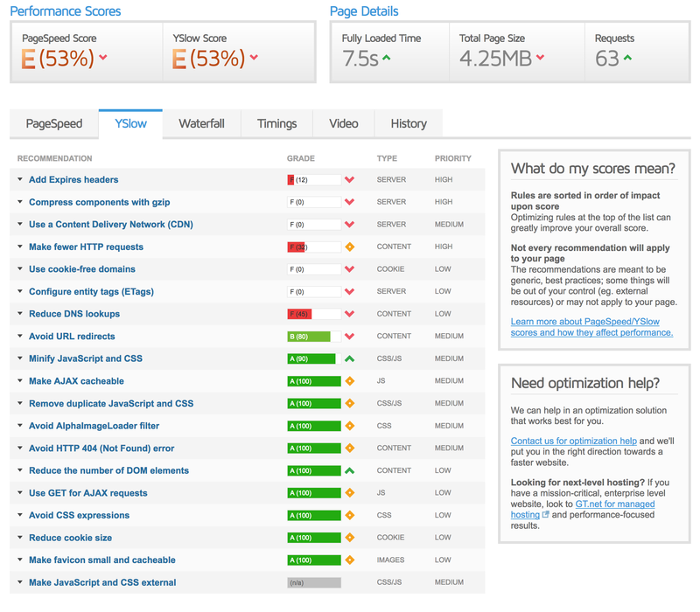The width and height of the screenshot is (700, 612).
Task: Open the Reduce the number of DOM elements recommendation
Action: (108, 470)
